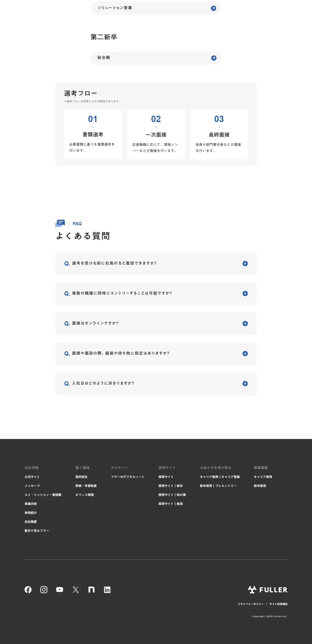Open 福利厚生 footer link

click(82, 477)
